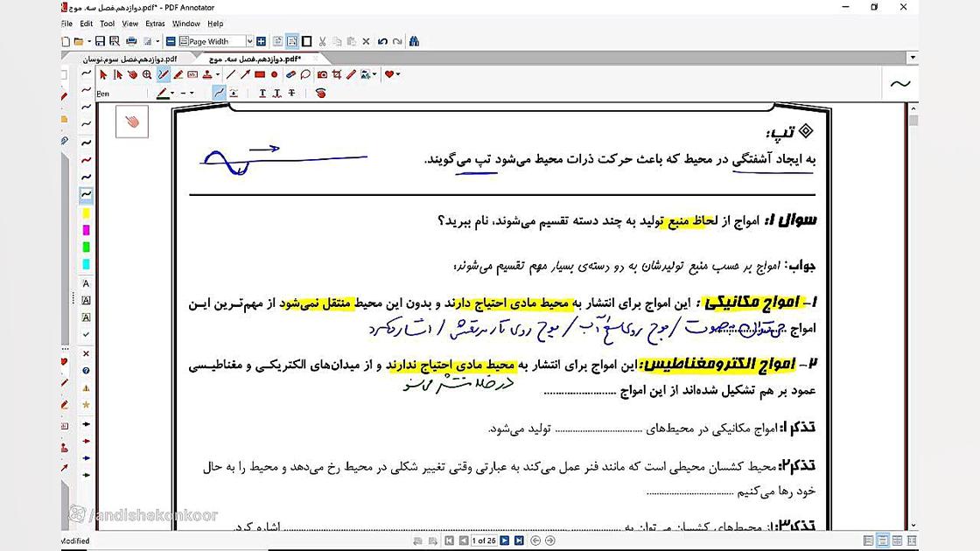
Task: Click the Snapshot camera tool
Action: pyautogui.click(x=323, y=74)
